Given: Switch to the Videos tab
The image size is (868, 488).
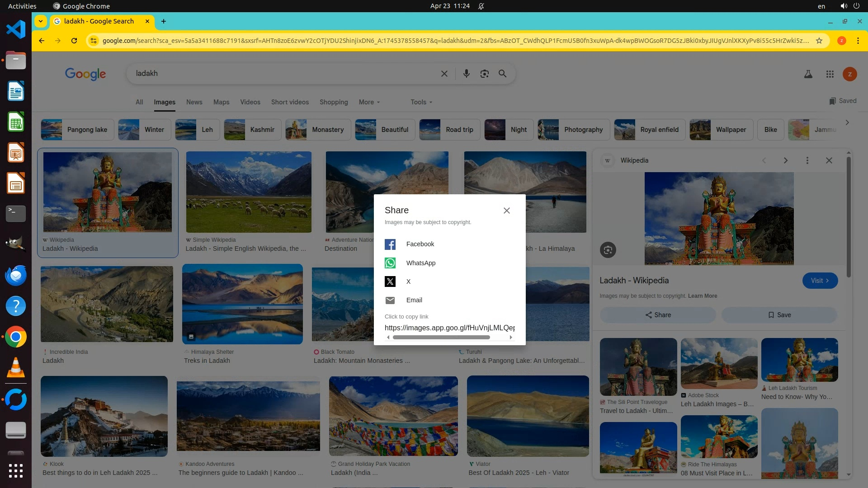Looking at the screenshot, I should [250, 102].
